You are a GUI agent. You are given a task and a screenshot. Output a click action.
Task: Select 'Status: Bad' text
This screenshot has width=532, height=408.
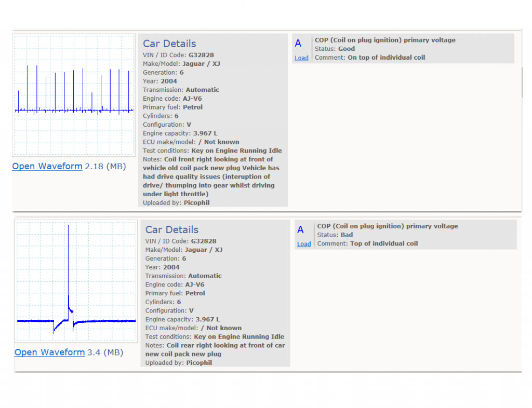[x=335, y=235]
